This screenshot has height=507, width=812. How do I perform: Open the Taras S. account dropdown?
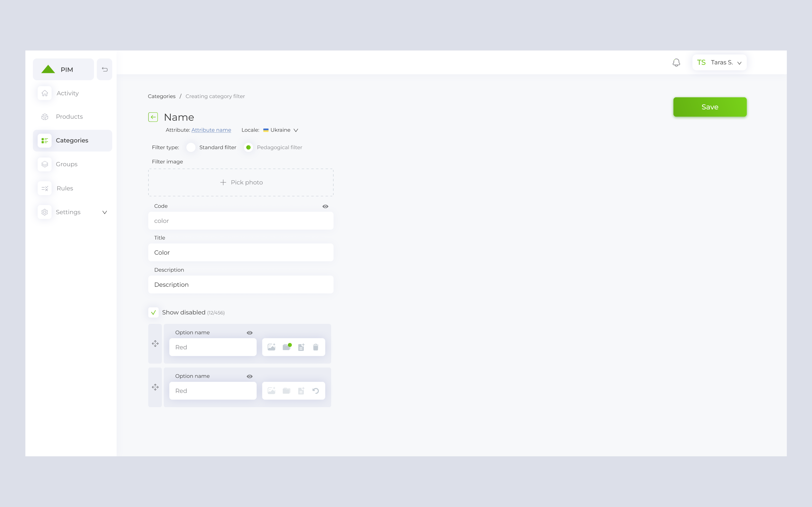(x=719, y=62)
